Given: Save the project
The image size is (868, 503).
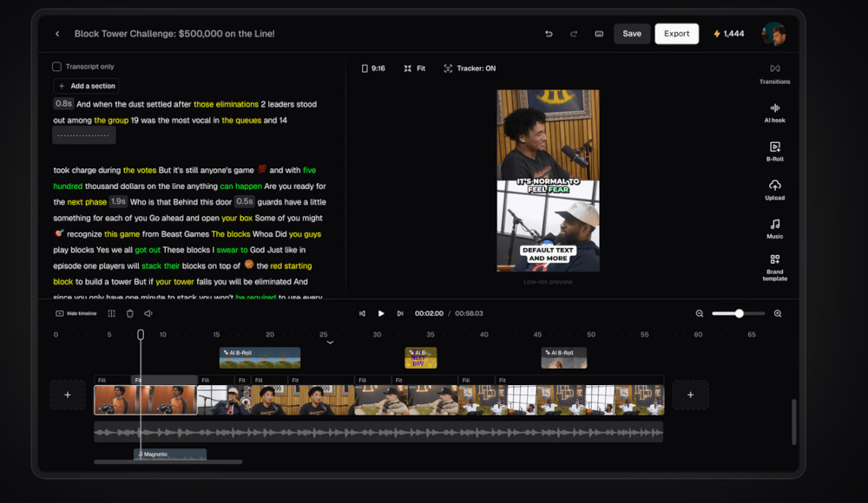Looking at the screenshot, I should [x=632, y=34].
